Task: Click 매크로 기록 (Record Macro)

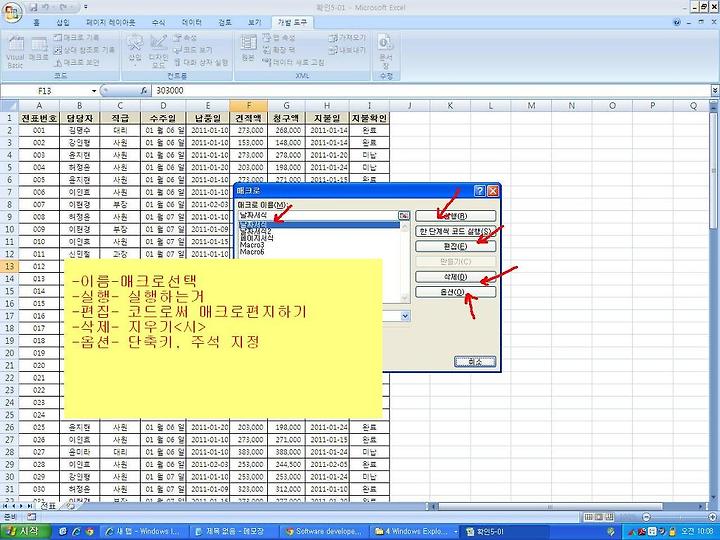Action: pyautogui.click(x=76, y=38)
